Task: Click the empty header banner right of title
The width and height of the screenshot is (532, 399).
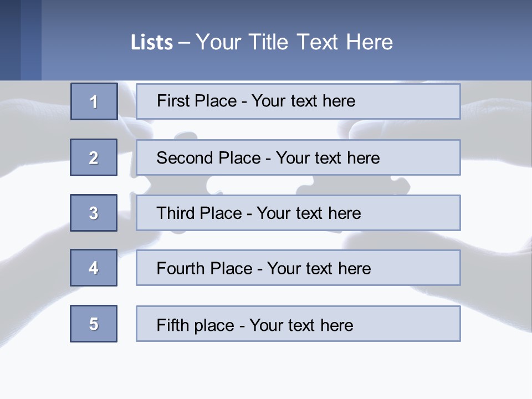Action: tap(465, 42)
